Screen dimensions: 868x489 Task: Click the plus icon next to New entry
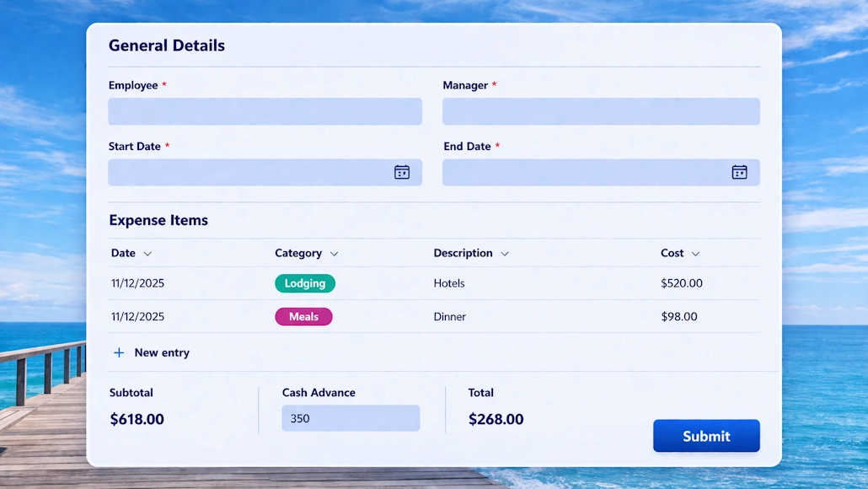[119, 352]
